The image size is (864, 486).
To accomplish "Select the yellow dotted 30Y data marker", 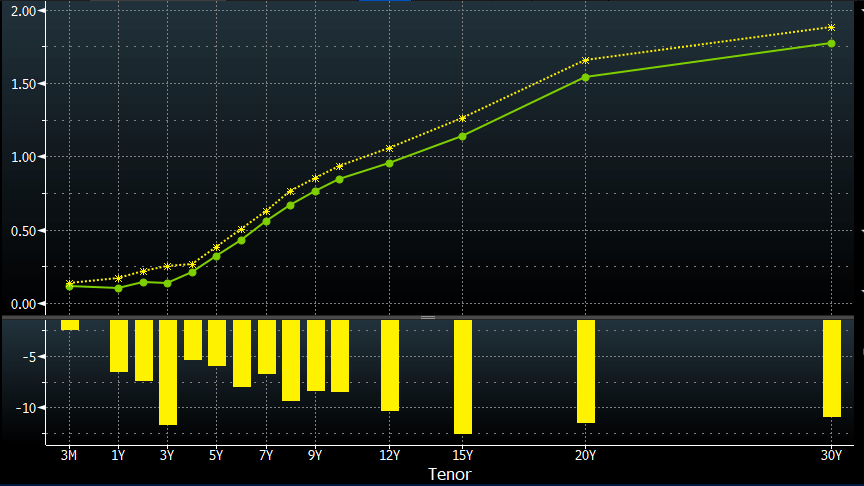I will pos(831,28).
